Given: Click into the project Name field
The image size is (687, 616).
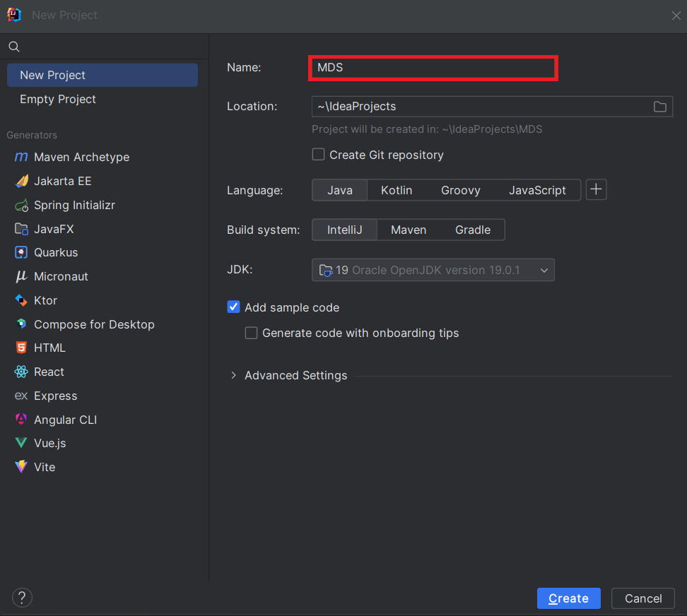Looking at the screenshot, I should (x=433, y=68).
